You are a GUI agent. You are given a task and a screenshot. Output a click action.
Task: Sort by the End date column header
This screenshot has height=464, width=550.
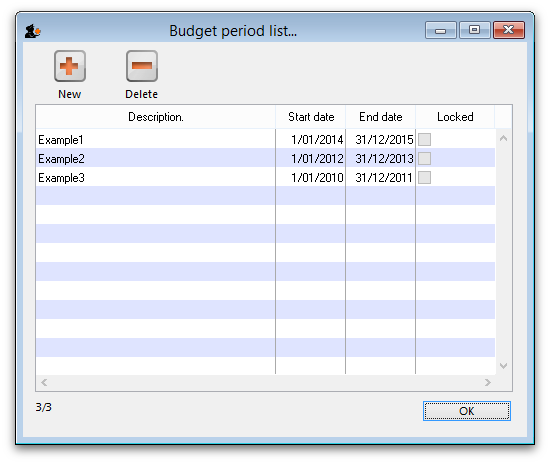[x=381, y=117]
